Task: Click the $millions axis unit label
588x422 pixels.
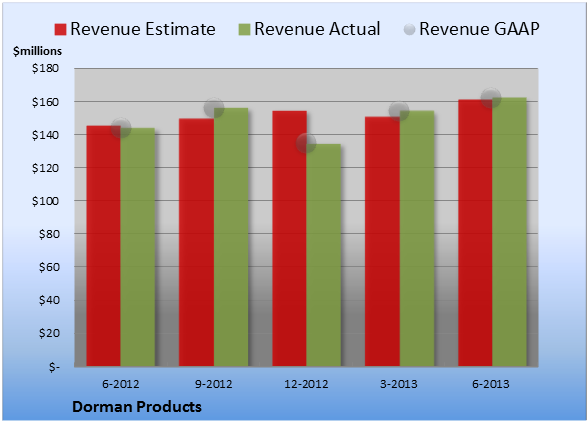Action: click(x=37, y=51)
